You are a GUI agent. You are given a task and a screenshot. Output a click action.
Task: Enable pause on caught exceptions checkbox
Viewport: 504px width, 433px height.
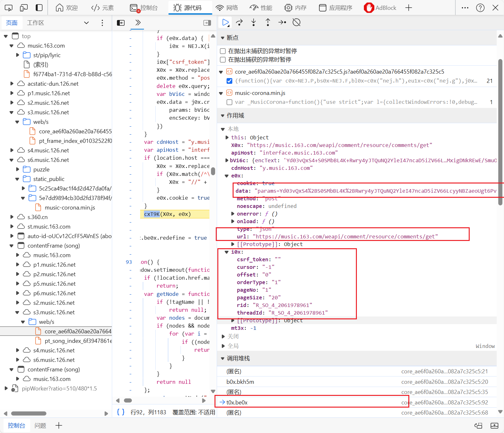coord(223,60)
